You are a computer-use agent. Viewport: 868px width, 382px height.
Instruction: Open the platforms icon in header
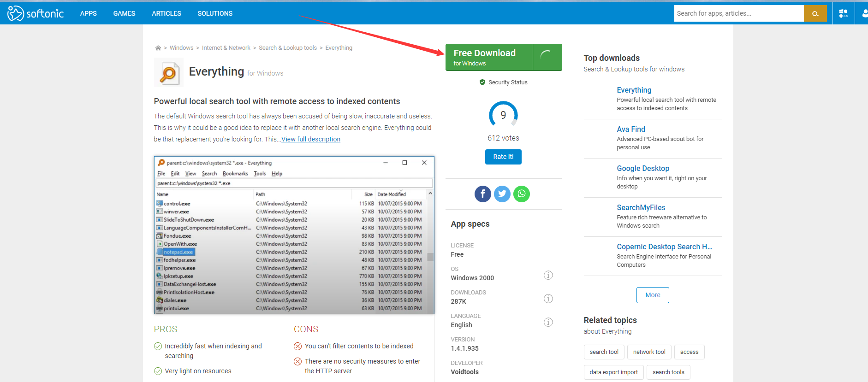tap(843, 13)
